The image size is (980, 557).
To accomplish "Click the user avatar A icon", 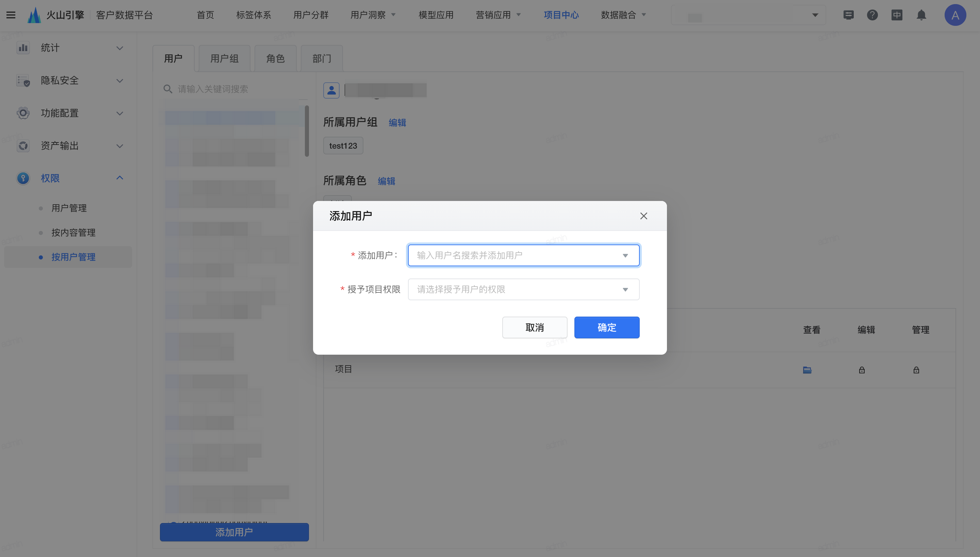I will point(955,15).
